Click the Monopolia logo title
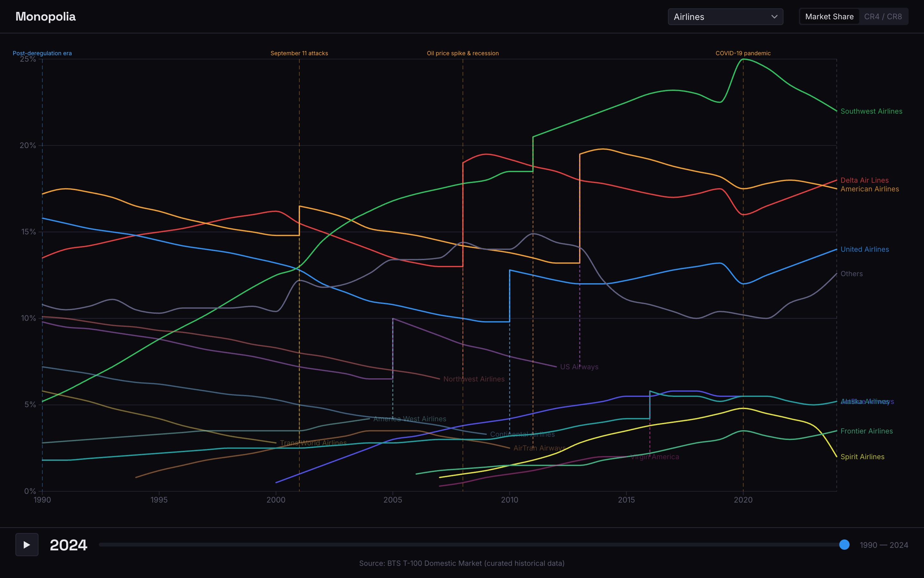The height and width of the screenshot is (578, 924). coord(46,16)
